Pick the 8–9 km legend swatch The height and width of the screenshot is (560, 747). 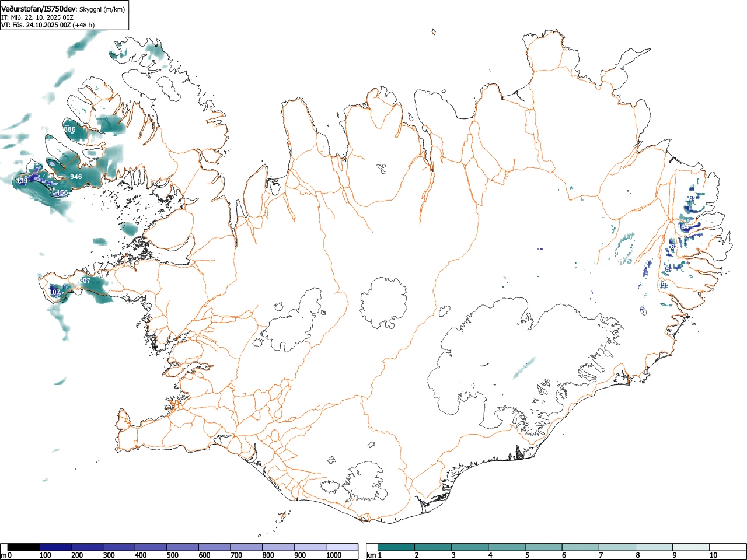coord(654,547)
